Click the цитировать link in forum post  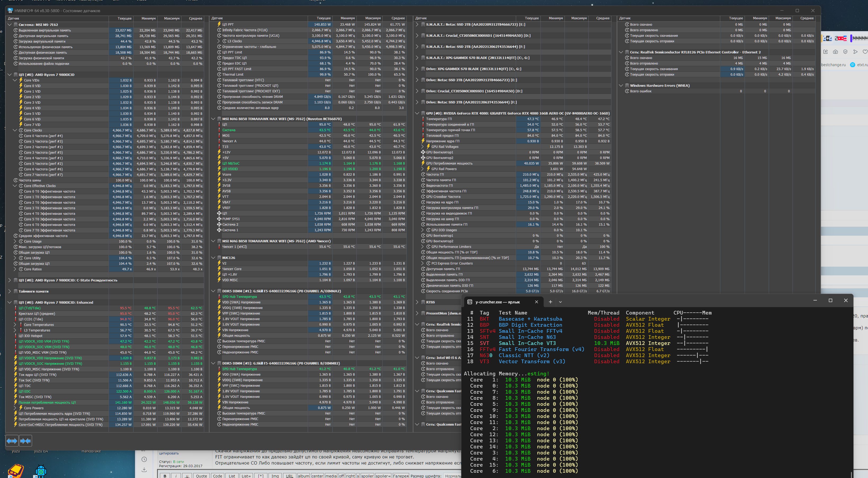click(x=169, y=453)
